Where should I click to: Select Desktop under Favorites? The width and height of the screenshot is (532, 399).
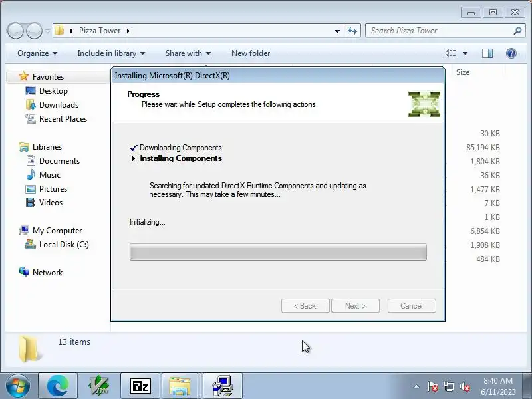tap(53, 91)
